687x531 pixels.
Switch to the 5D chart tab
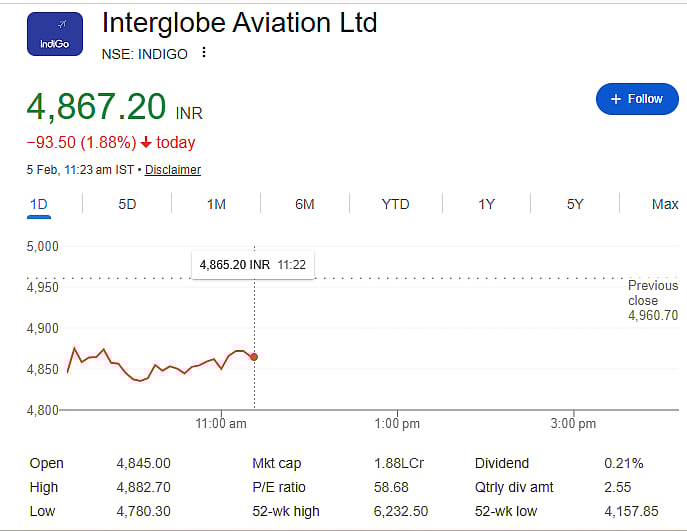(x=127, y=204)
